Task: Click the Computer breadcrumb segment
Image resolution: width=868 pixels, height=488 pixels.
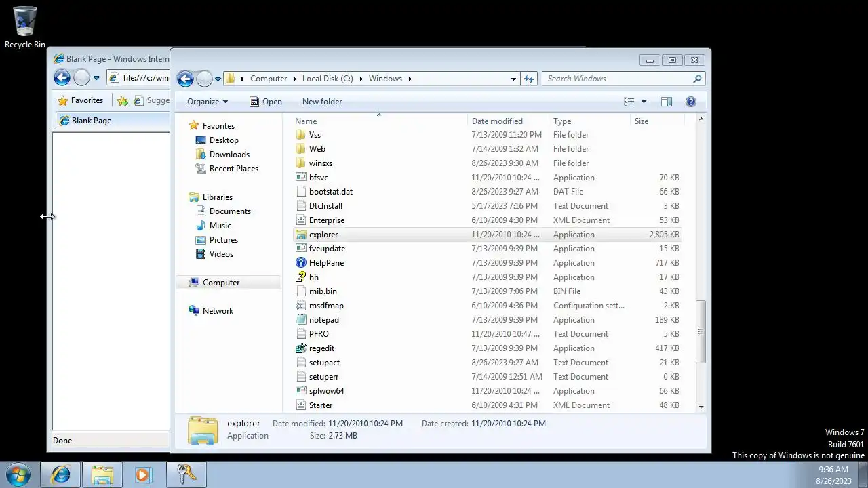Action: tap(269, 79)
